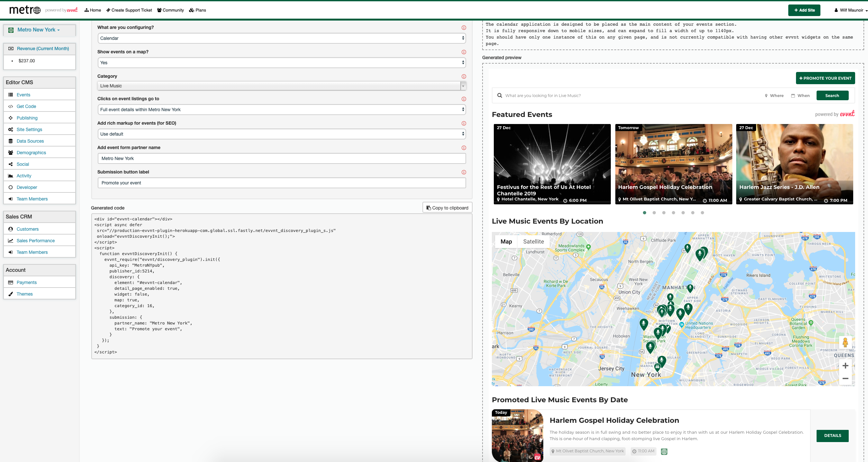The width and height of the screenshot is (868, 462).
Task: Select the last carousel dot under Featured Events
Action: point(702,213)
